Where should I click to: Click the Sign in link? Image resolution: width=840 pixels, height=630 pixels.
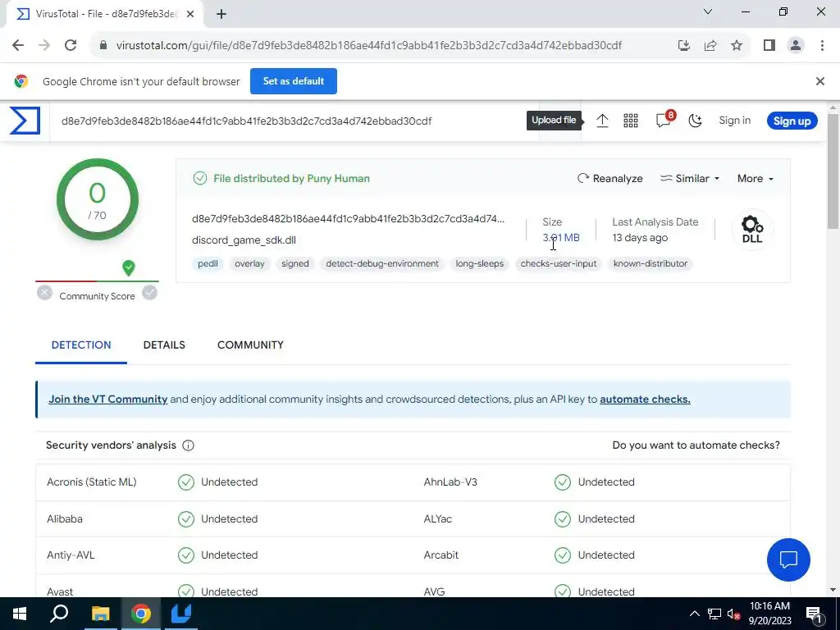(x=734, y=121)
